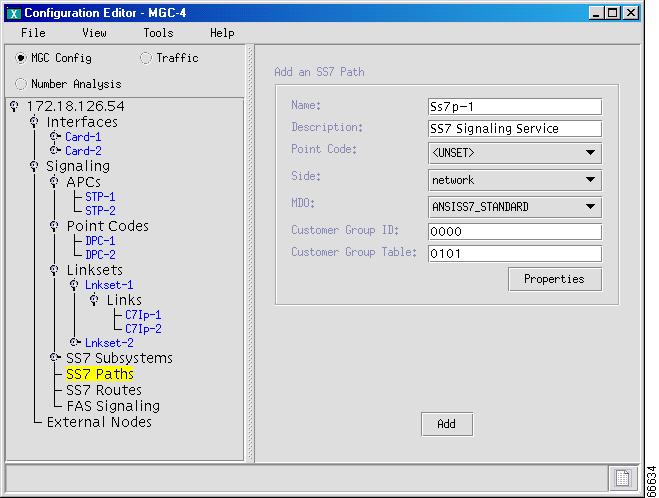Click the X application icon in title bar
Screen dimensions: 659x498
(x=13, y=12)
